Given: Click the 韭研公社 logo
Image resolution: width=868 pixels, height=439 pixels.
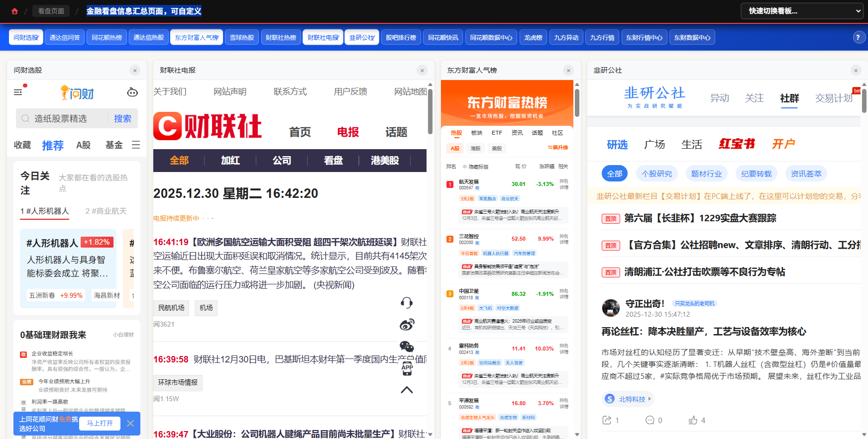Looking at the screenshot, I should pyautogui.click(x=654, y=97).
